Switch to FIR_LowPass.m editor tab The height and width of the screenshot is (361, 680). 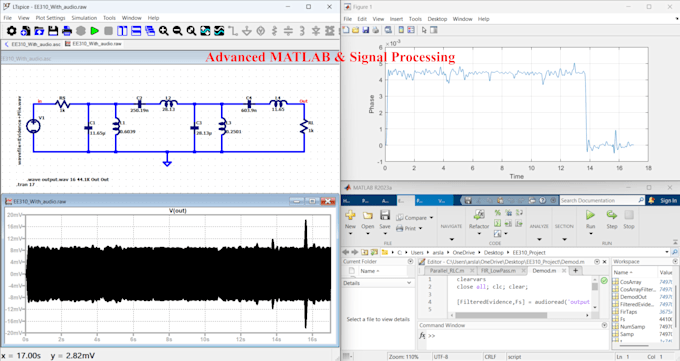coord(498,271)
